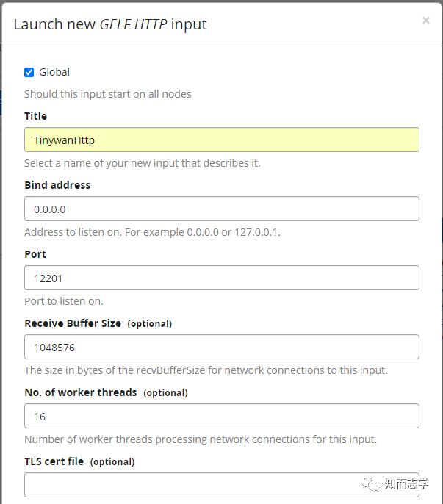Image resolution: width=443 pixels, height=504 pixels.
Task: Click the Receive Buffer Size label
Action: coord(73,323)
